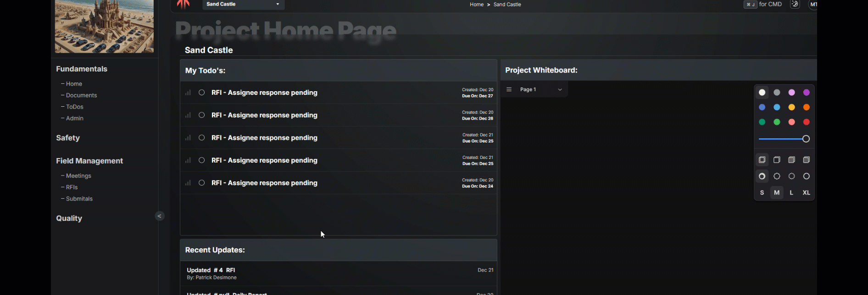868x295 pixels.
Task: Check off the todo due Dec 26
Action: pyautogui.click(x=201, y=115)
